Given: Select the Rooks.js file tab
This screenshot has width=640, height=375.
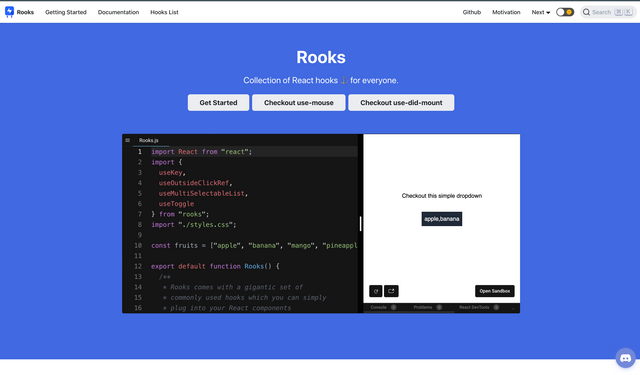Looking at the screenshot, I should click(149, 140).
